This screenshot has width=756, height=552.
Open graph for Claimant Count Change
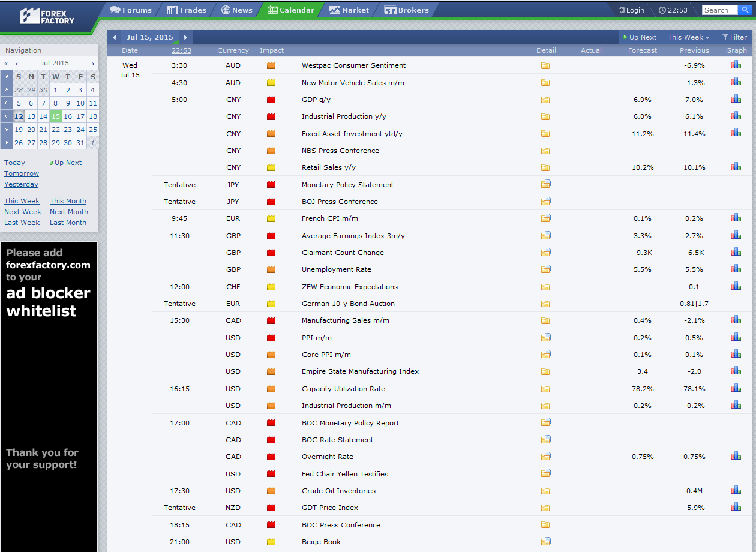pos(736,252)
